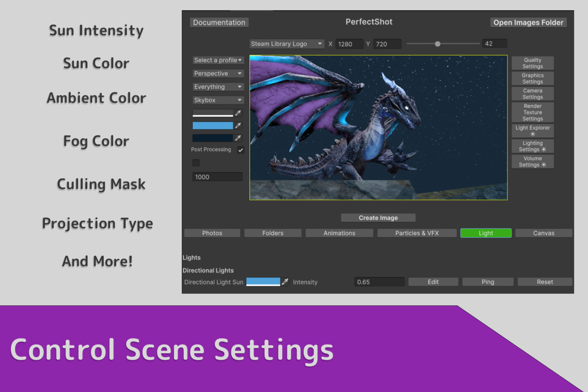This screenshot has height=392, width=588.
Task: Change Perspective using its dropdown
Action: 218,73
